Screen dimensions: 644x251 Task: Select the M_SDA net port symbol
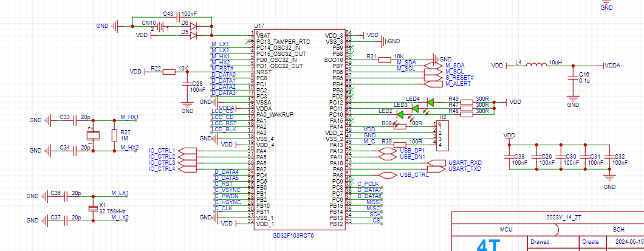click(434, 66)
